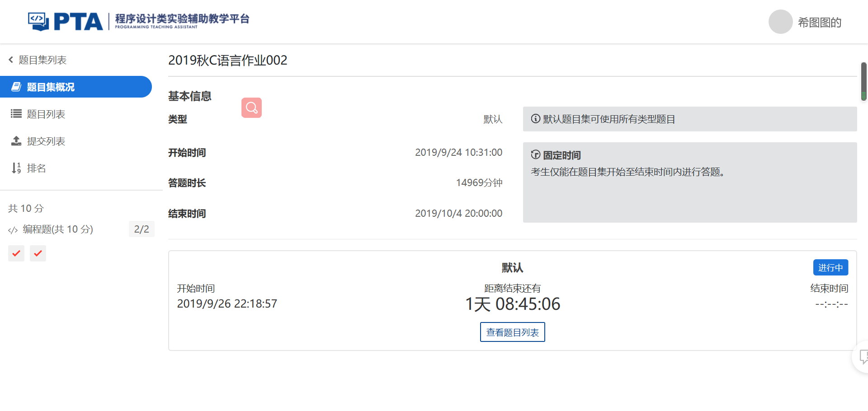Screen dimensions: 868x411
Task: Click the 2/2 progress count badge
Action: tap(142, 229)
